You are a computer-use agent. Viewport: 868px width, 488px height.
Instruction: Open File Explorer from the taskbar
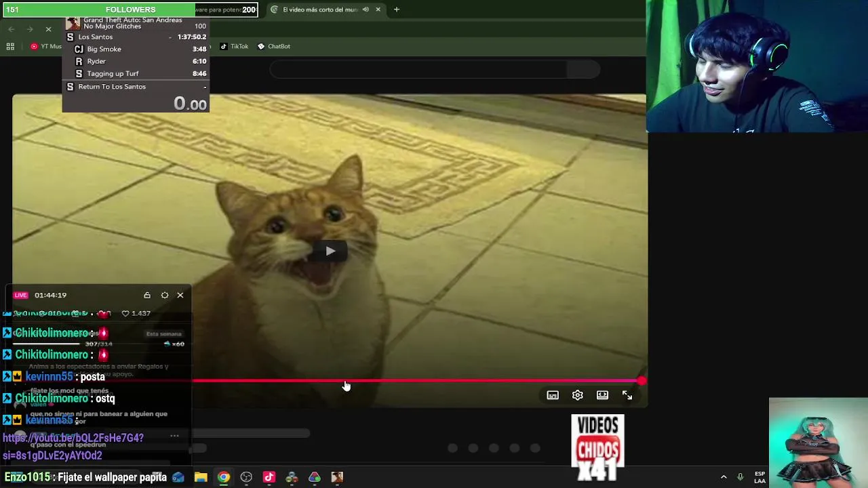[201, 477]
